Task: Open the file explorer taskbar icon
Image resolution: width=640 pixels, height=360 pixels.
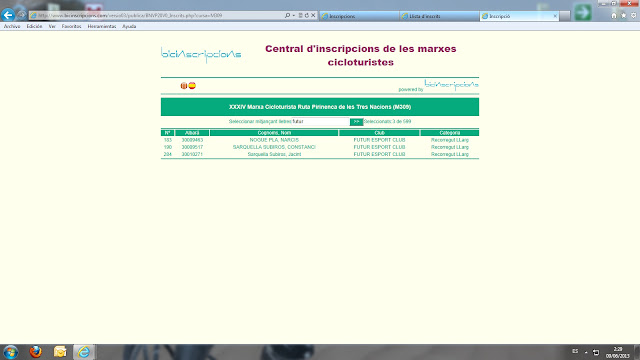Action: [x=60, y=352]
